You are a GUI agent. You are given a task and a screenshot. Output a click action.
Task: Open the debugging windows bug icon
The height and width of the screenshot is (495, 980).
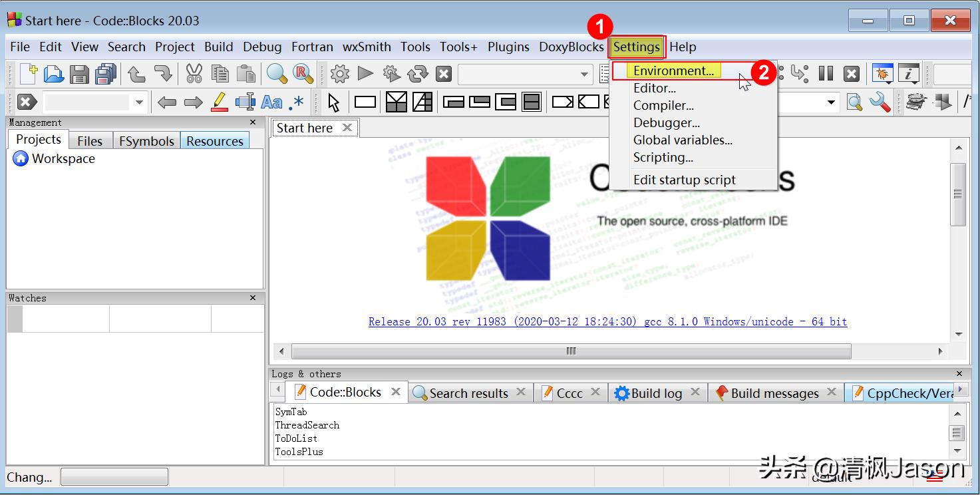882,73
